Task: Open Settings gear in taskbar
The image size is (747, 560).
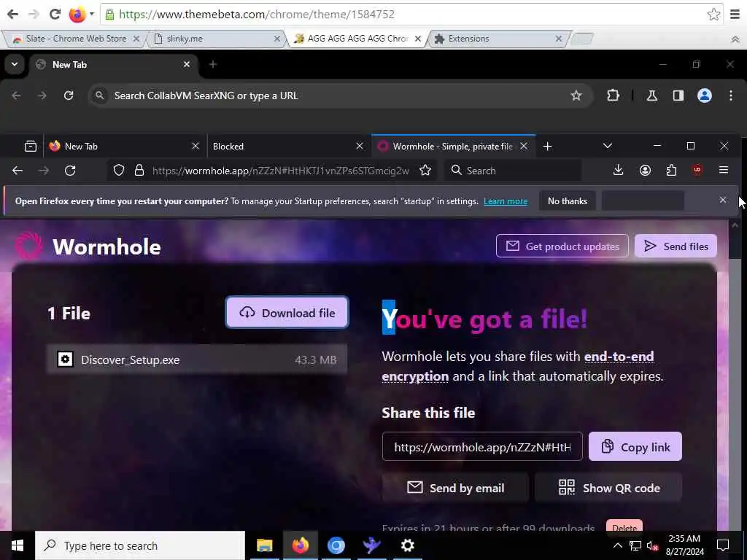Action: tap(407, 545)
